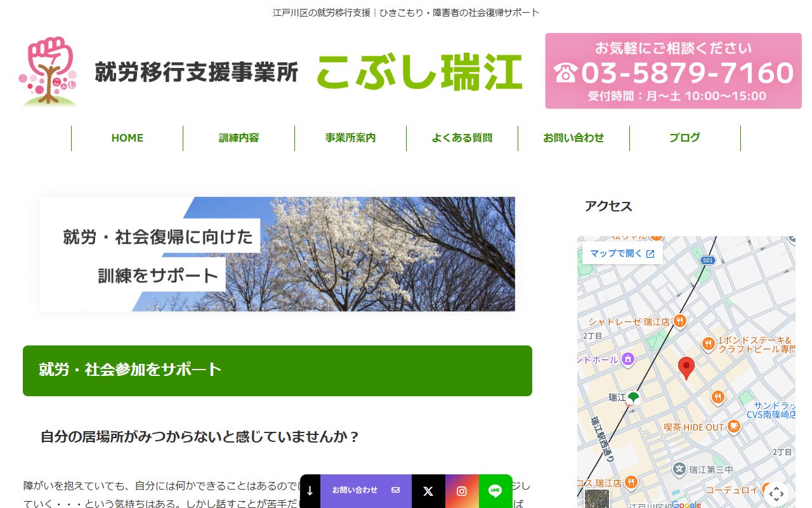
Task: Click the 1ポンドステーキ restaurant marker icon
Action: pyautogui.click(x=709, y=344)
